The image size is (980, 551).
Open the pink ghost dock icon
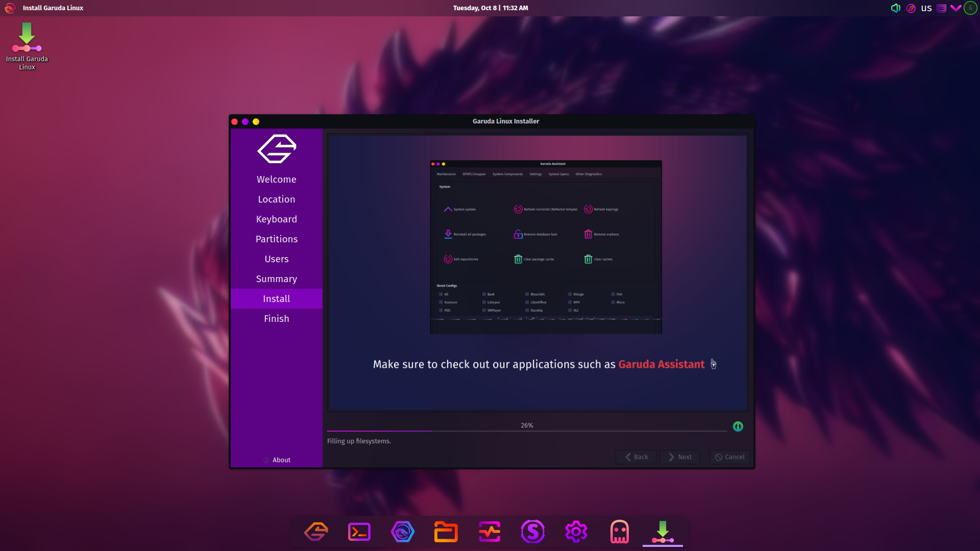point(620,532)
